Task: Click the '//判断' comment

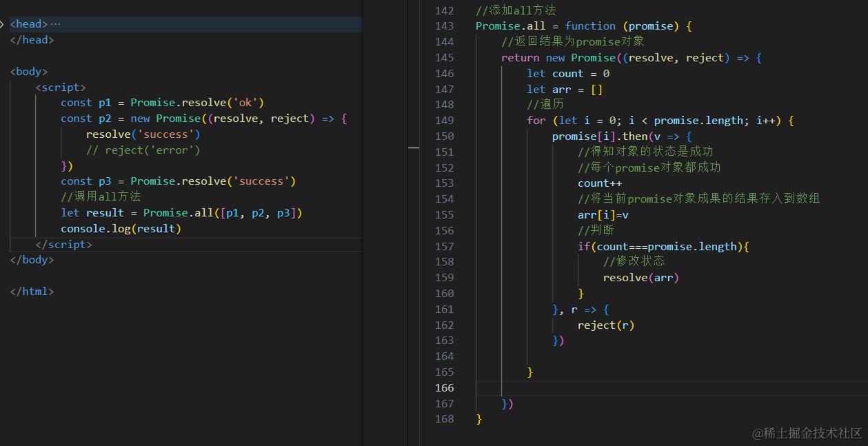Action: (x=596, y=230)
